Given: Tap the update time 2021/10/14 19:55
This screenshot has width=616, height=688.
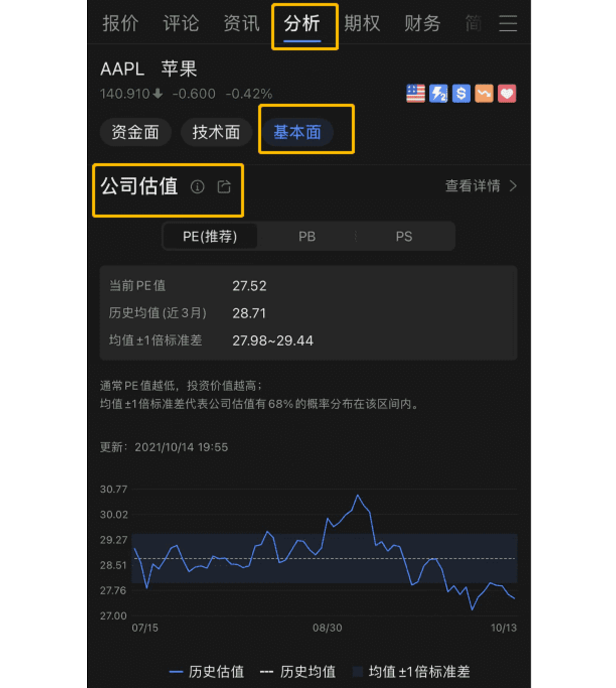Looking at the screenshot, I should coord(181,447).
